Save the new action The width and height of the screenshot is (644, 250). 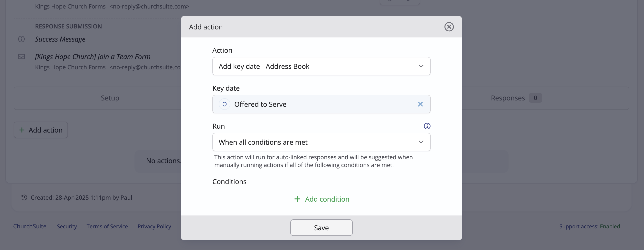(321, 228)
